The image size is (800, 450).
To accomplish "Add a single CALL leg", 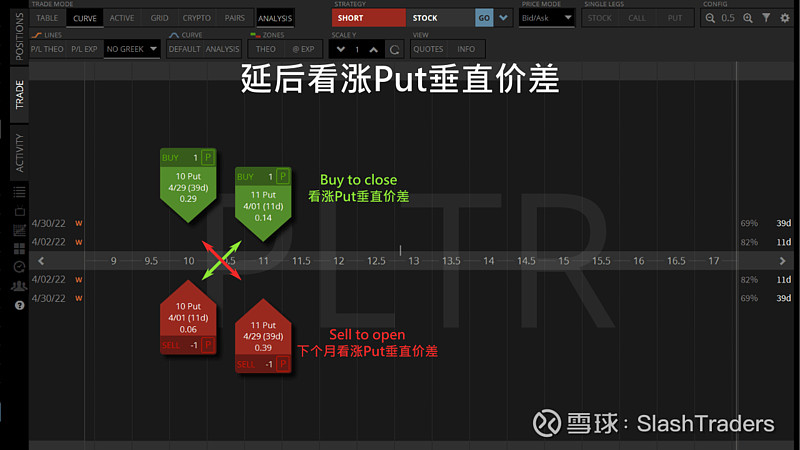I will pyautogui.click(x=637, y=18).
